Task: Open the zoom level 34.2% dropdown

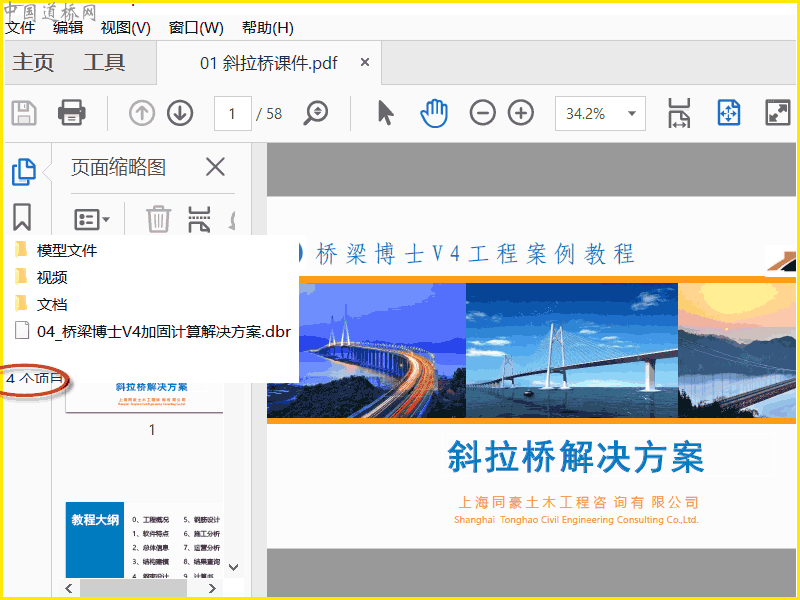Action: (x=632, y=113)
